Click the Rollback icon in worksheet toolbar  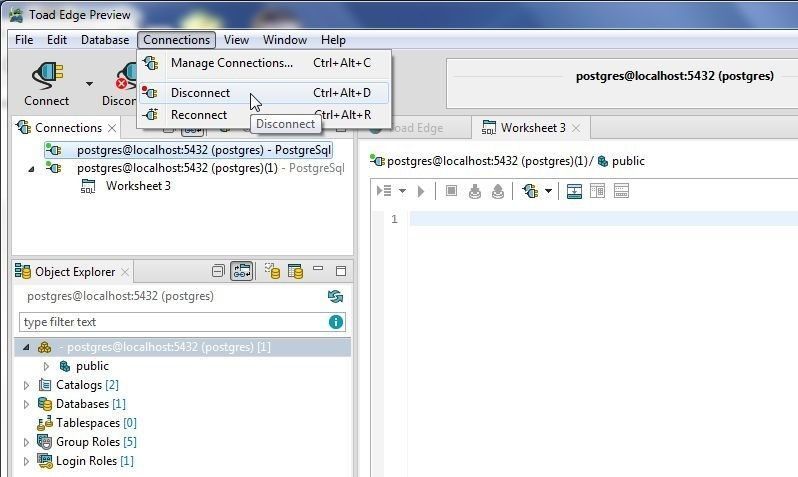[498, 191]
